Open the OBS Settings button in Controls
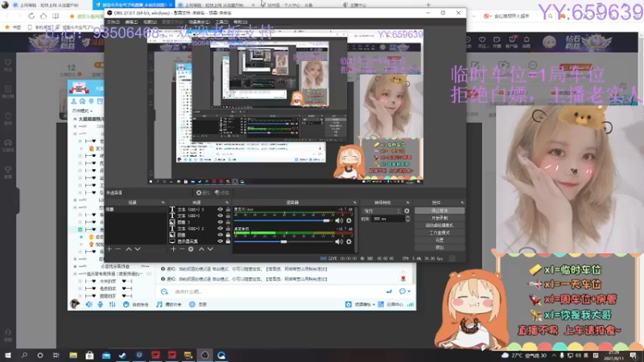Image resolution: width=644 pixels, height=362 pixels. [x=440, y=240]
